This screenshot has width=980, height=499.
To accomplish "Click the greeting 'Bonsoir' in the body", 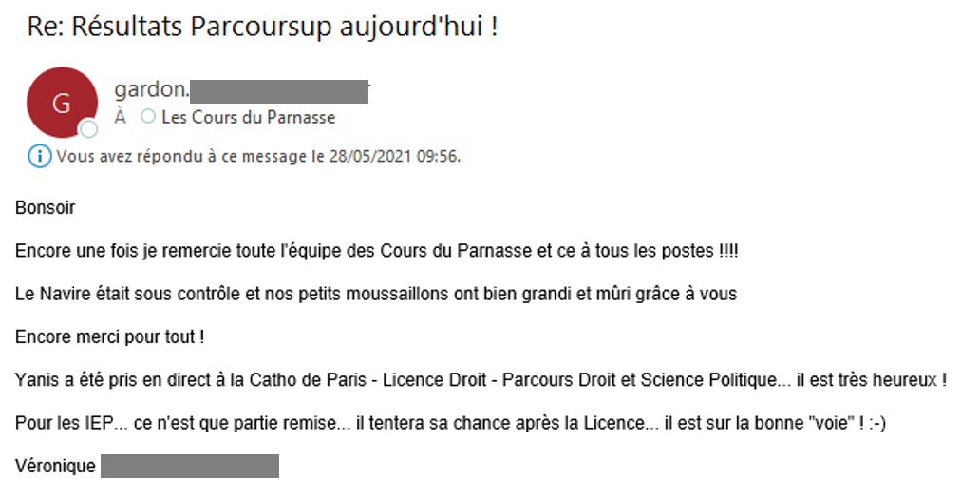I will coord(45,207).
